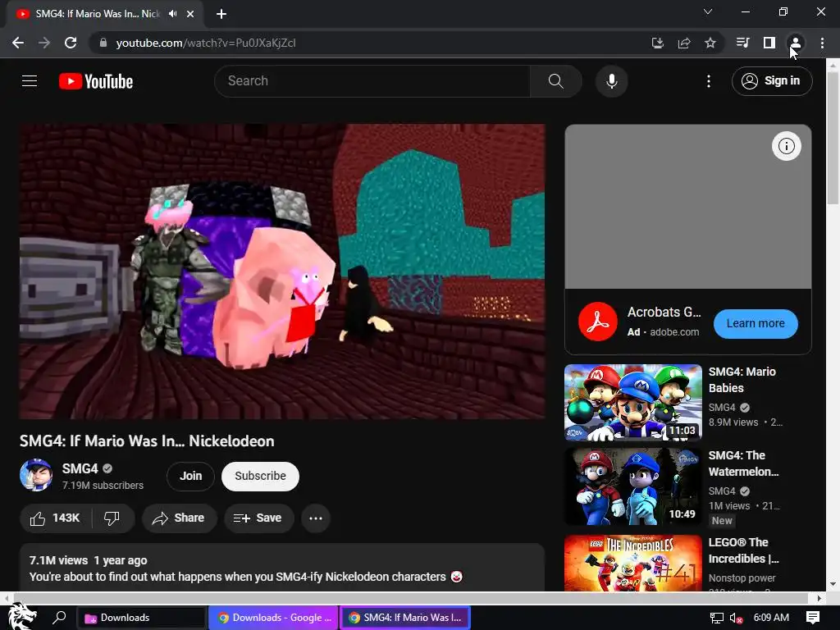Open taskbar search magnifier
840x630 pixels.
coord(59,617)
